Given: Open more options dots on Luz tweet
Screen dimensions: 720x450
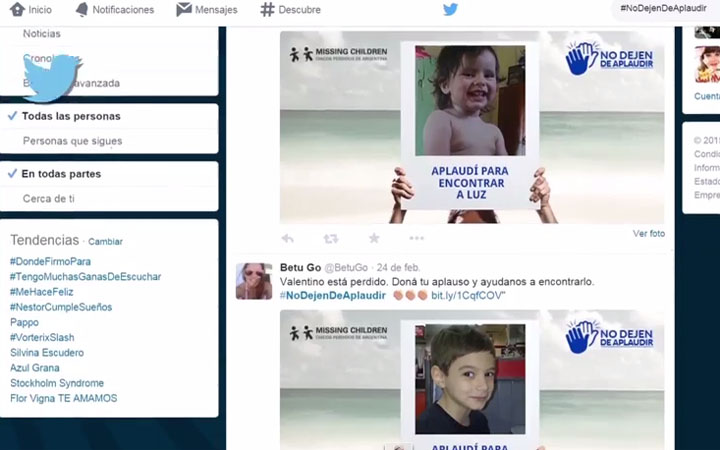Looking at the screenshot, I should pyautogui.click(x=416, y=238).
